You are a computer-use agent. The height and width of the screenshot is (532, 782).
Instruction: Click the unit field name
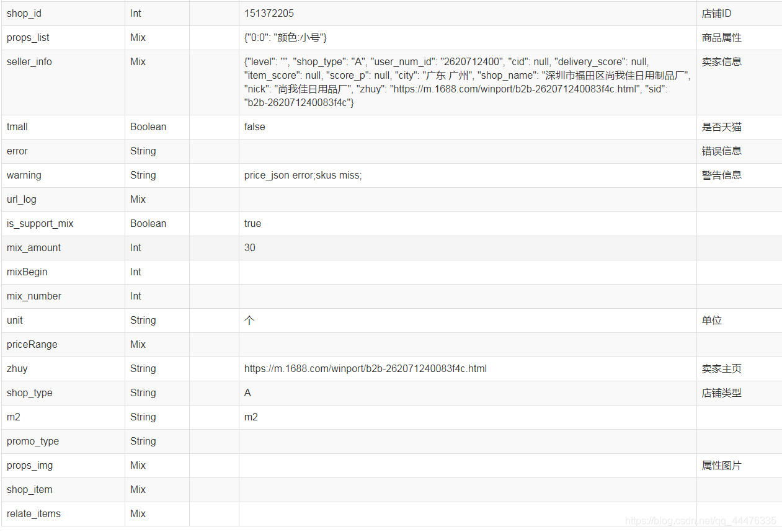click(15, 321)
